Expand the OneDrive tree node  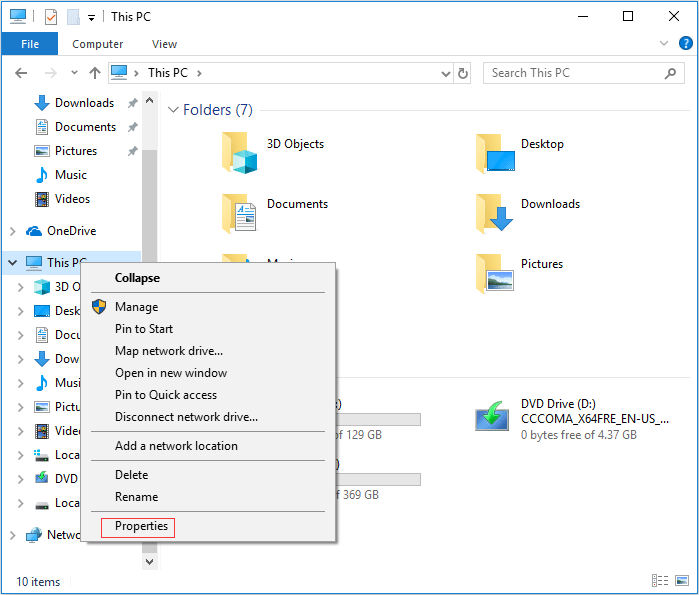coord(12,231)
